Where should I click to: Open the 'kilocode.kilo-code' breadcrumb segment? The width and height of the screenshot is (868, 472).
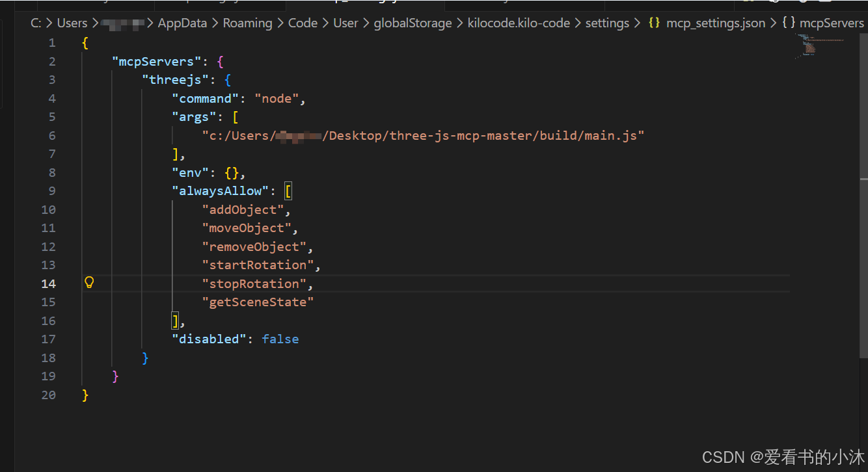point(519,23)
